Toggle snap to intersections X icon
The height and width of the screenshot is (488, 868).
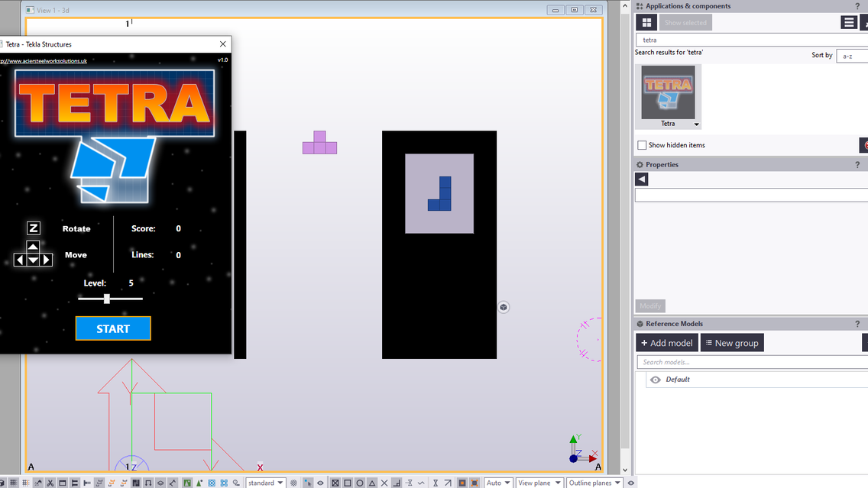(384, 483)
